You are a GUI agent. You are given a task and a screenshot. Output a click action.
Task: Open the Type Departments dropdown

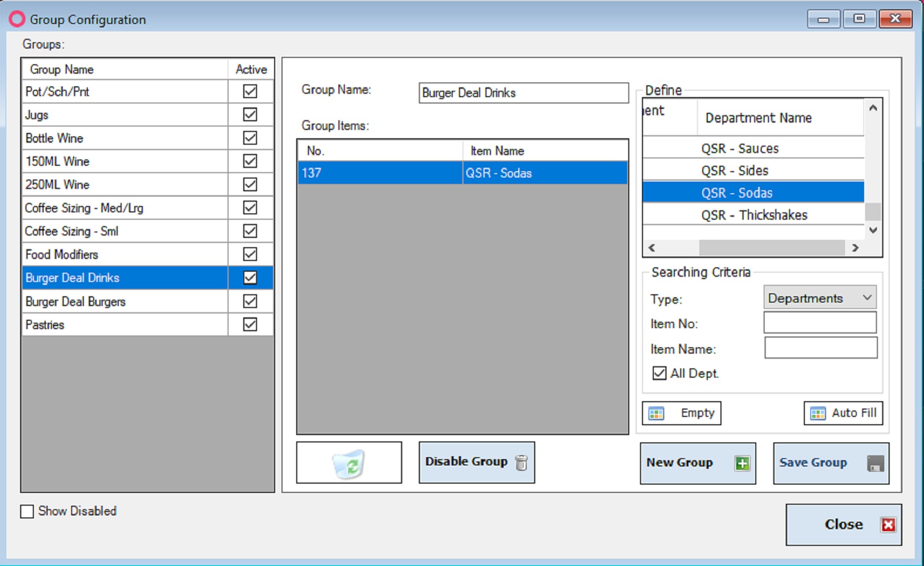point(820,298)
